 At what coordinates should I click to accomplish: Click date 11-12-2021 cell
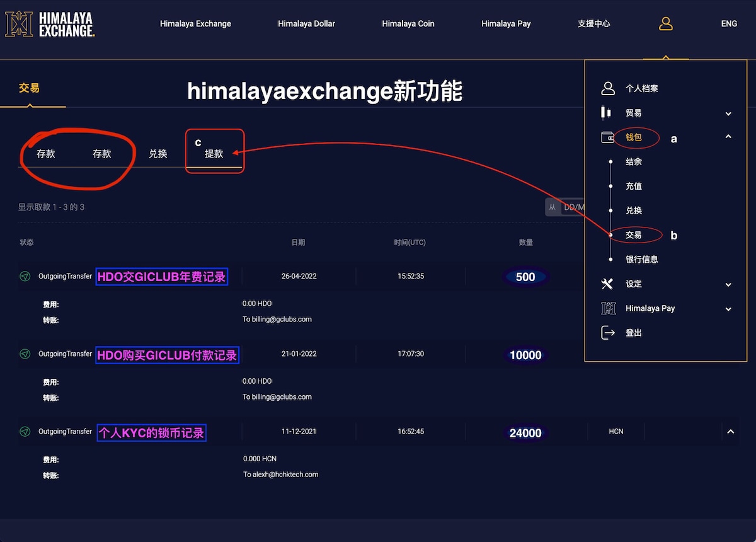pyautogui.click(x=299, y=432)
